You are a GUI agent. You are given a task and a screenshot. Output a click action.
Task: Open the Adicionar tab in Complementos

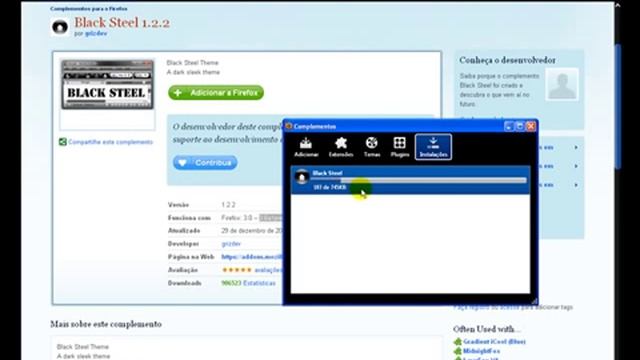click(306, 147)
